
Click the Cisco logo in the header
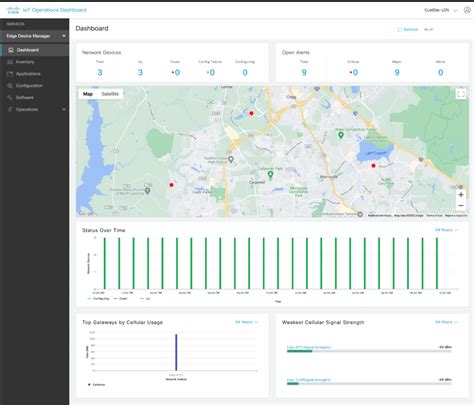pyautogui.click(x=13, y=10)
